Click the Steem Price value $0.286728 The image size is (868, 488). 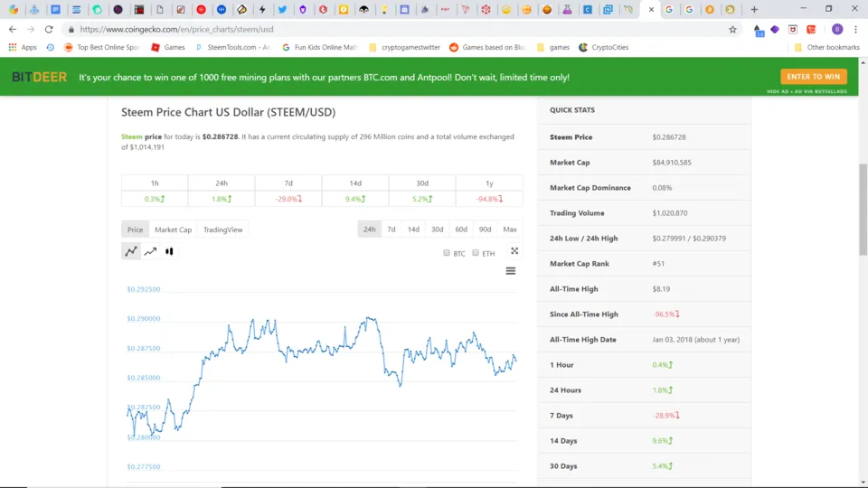(669, 137)
